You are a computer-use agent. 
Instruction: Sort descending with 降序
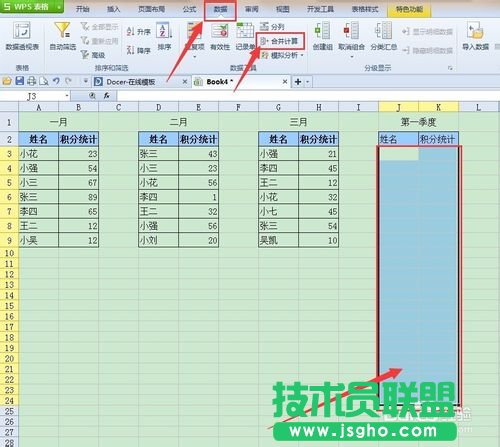139,50
